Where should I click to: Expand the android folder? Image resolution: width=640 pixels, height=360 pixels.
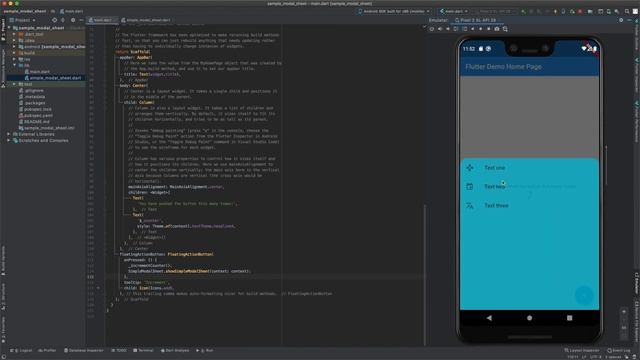pos(15,47)
